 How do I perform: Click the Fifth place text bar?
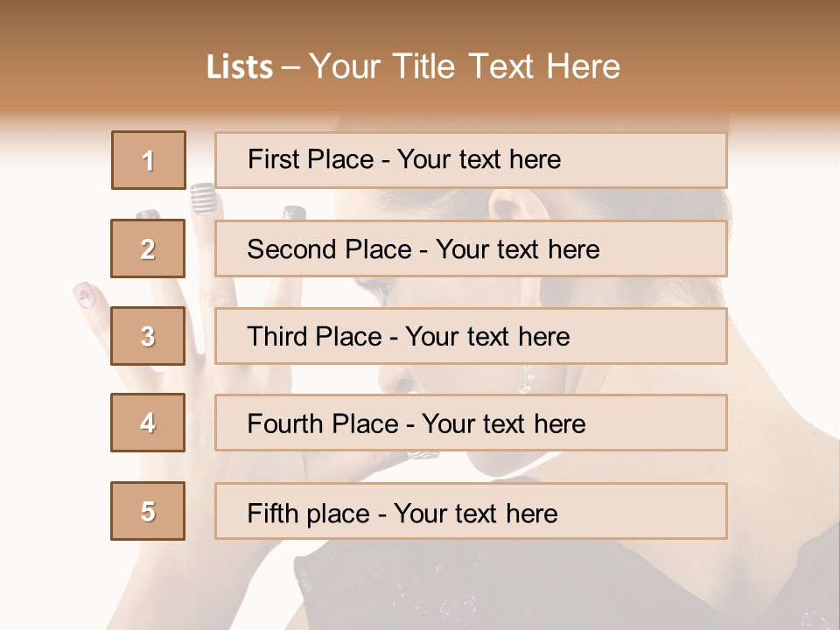tap(471, 511)
